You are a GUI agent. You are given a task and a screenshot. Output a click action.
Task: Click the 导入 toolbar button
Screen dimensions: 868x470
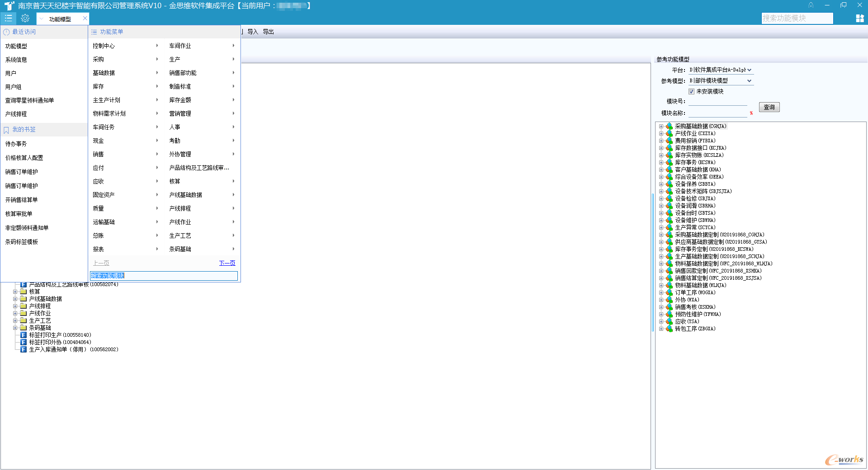(253, 32)
